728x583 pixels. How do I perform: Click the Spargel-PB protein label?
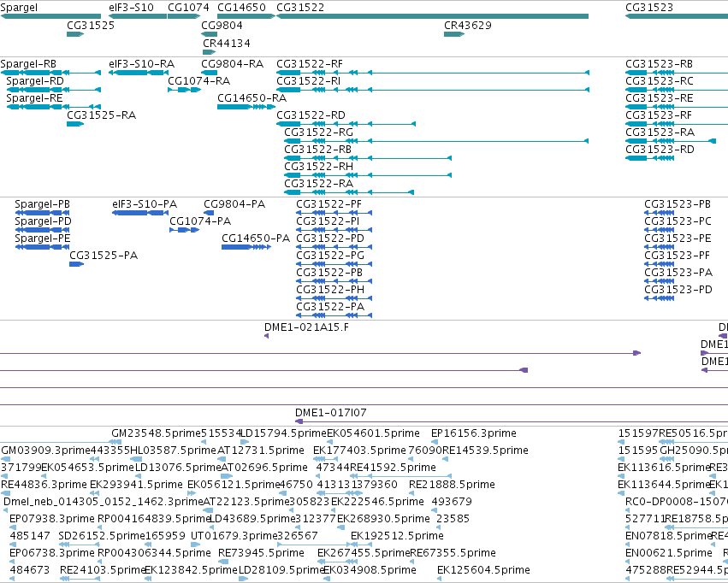42,204
